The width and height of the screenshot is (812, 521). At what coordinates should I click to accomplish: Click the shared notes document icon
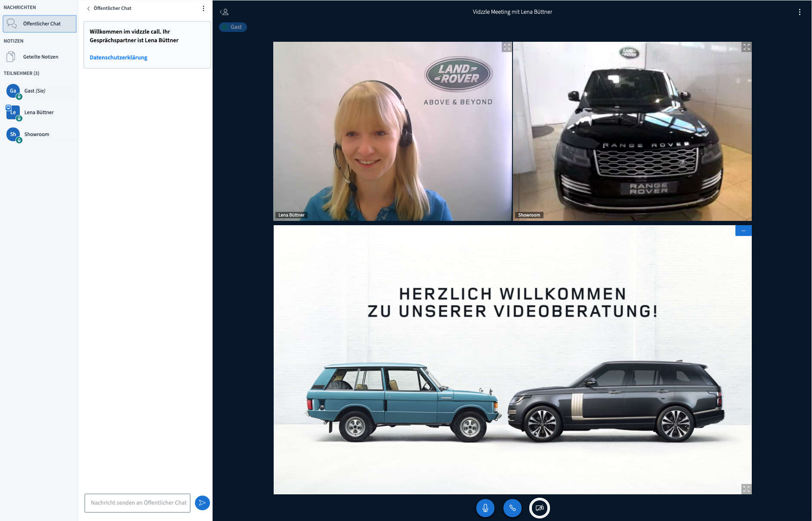point(11,57)
